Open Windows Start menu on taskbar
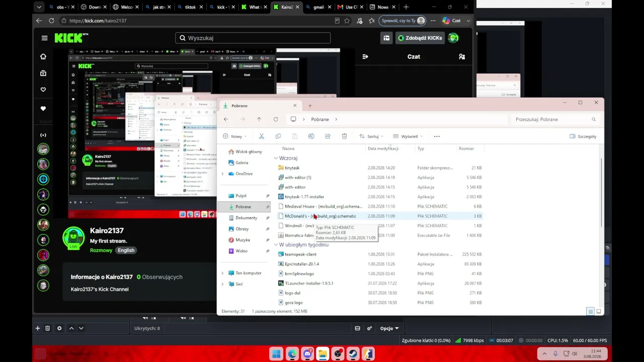This screenshot has width=644, height=362. coord(277,354)
